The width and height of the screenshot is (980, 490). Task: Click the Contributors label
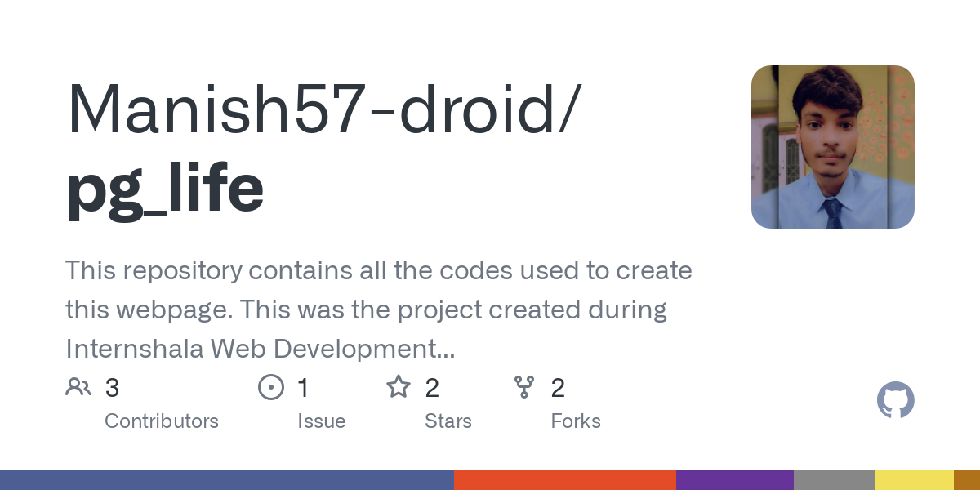tap(162, 421)
